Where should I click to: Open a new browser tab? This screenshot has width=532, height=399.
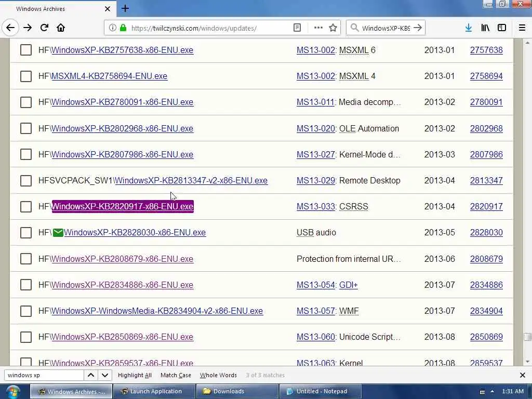[125, 8]
